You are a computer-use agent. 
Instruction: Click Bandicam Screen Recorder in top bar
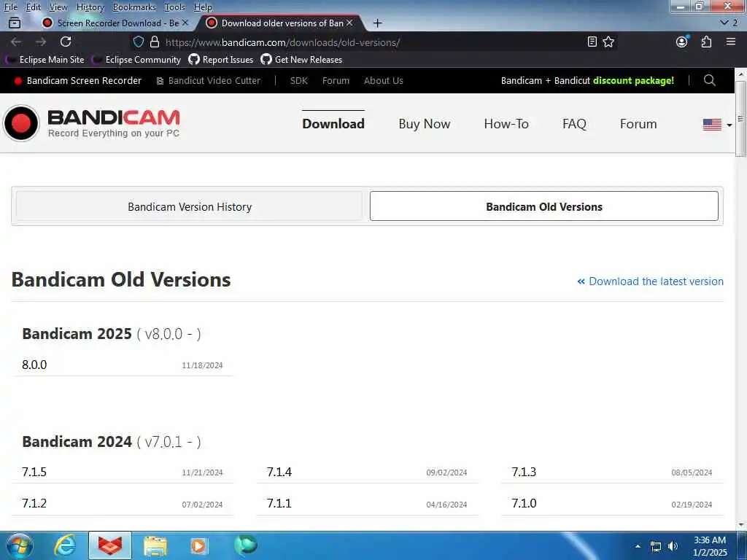tap(77, 80)
